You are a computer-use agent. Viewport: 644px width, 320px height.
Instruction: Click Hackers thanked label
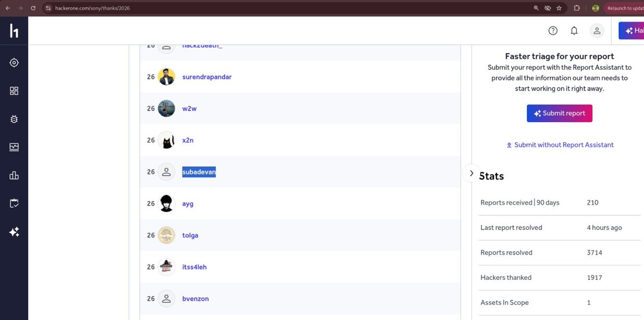coord(506,278)
